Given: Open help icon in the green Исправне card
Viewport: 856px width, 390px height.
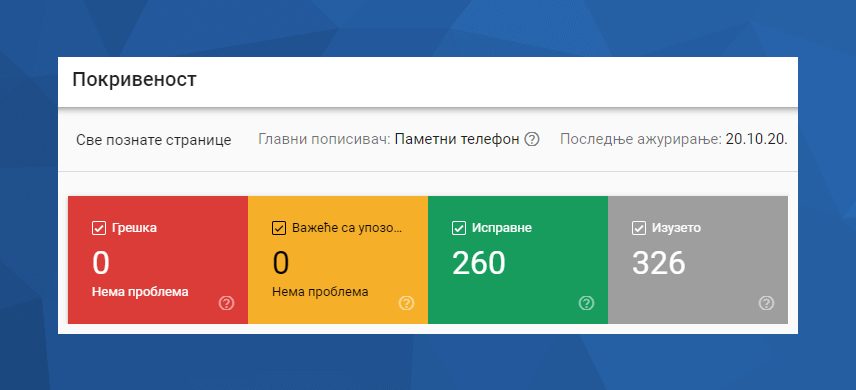Looking at the screenshot, I should click(586, 303).
